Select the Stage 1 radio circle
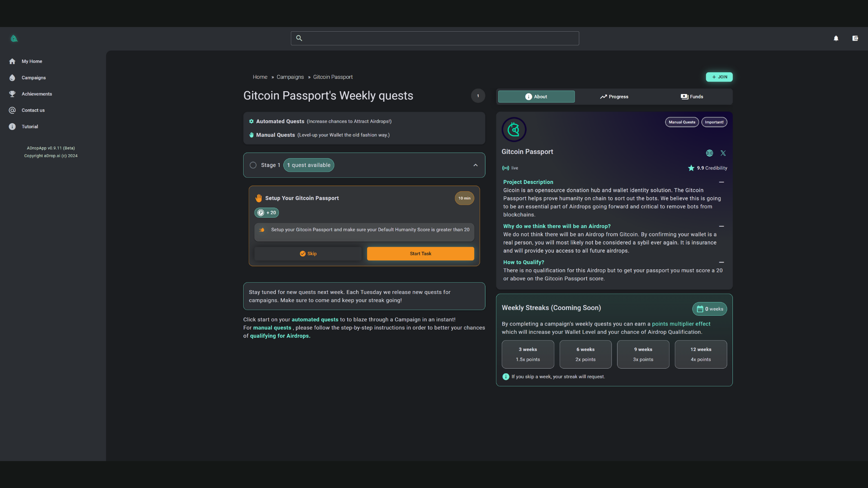Image resolution: width=868 pixels, height=488 pixels. 253,165
